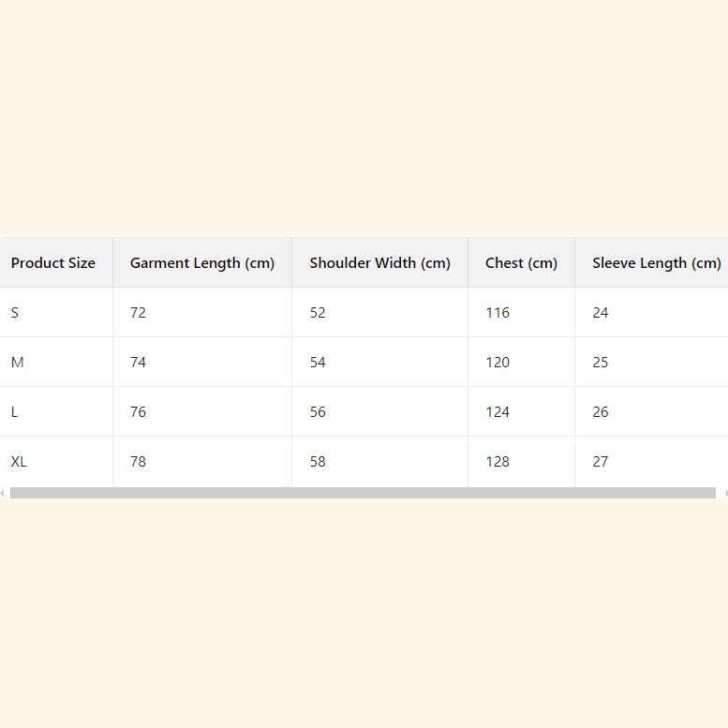Click chest value 116 in the S row

click(498, 313)
